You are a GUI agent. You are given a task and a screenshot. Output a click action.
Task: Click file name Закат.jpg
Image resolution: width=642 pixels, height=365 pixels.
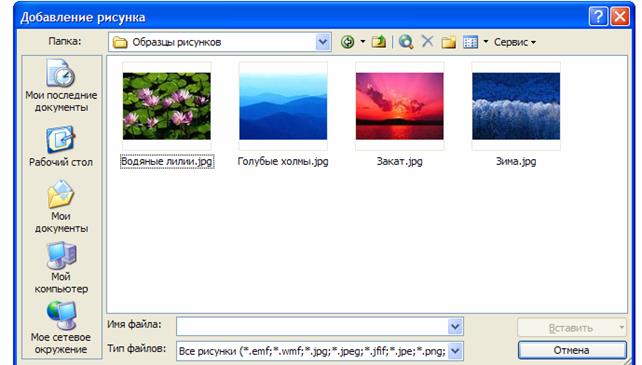point(400,161)
